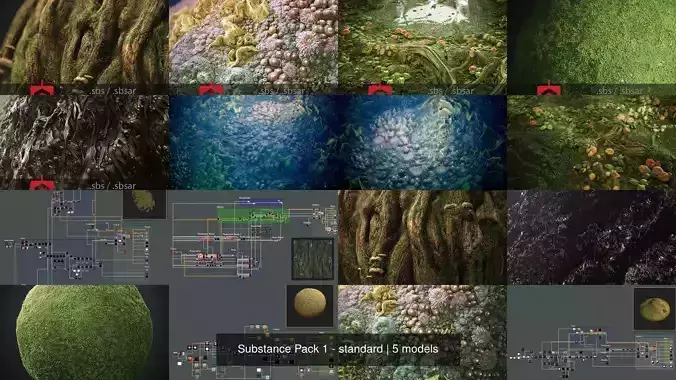Click the lime sphere preview in the bottom-right node graph
676x380 pixels.
(x=654, y=309)
